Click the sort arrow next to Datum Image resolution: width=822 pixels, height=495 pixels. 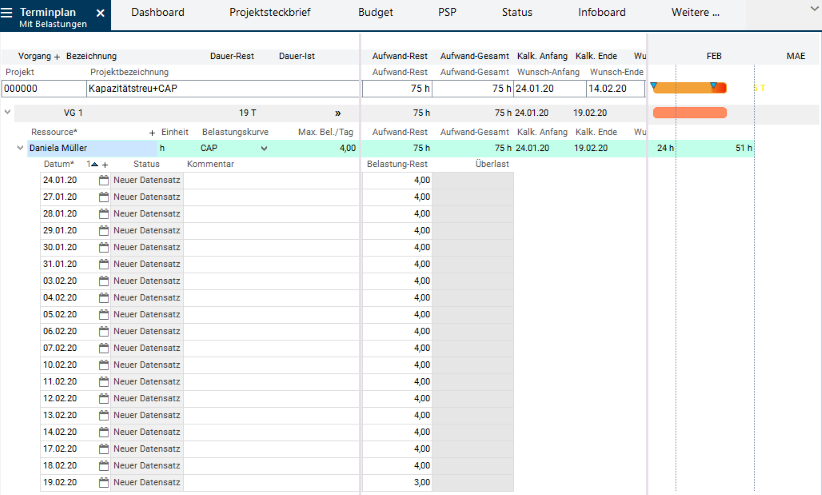click(x=94, y=164)
